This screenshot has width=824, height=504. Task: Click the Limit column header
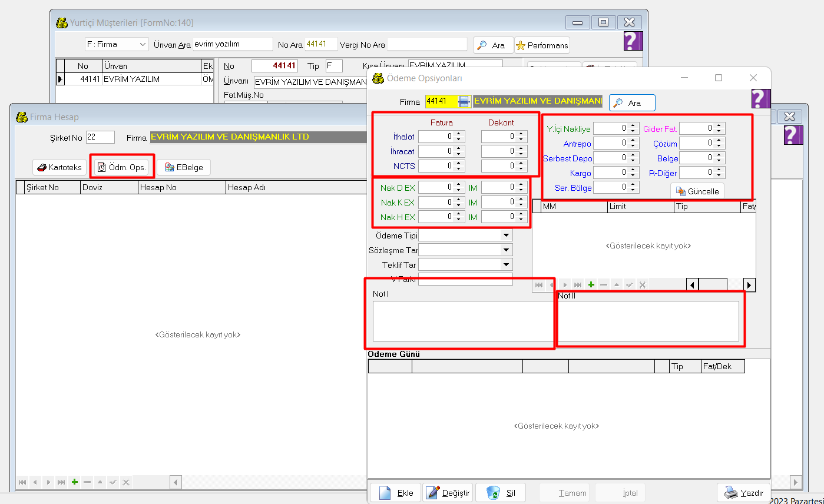tap(640, 207)
